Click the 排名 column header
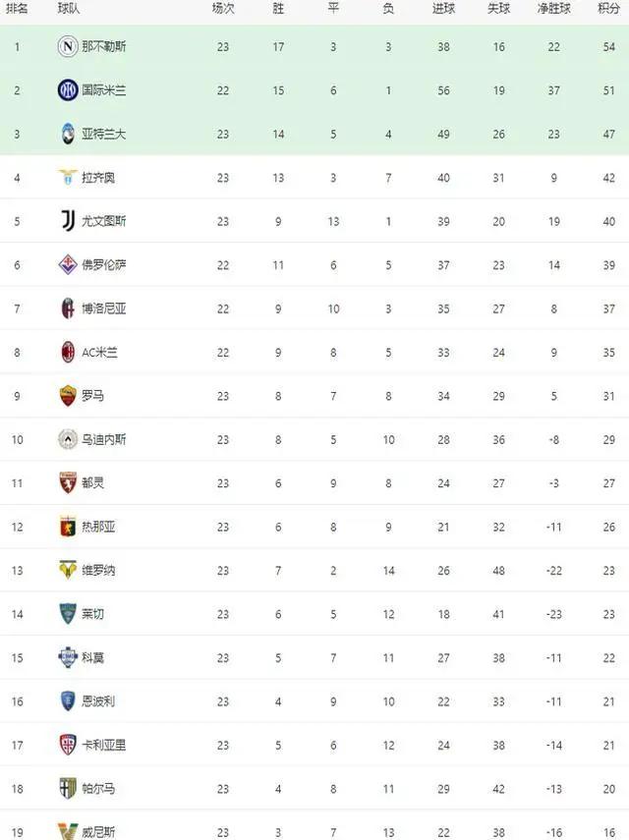Image resolution: width=629 pixels, height=840 pixels. [x=17, y=8]
